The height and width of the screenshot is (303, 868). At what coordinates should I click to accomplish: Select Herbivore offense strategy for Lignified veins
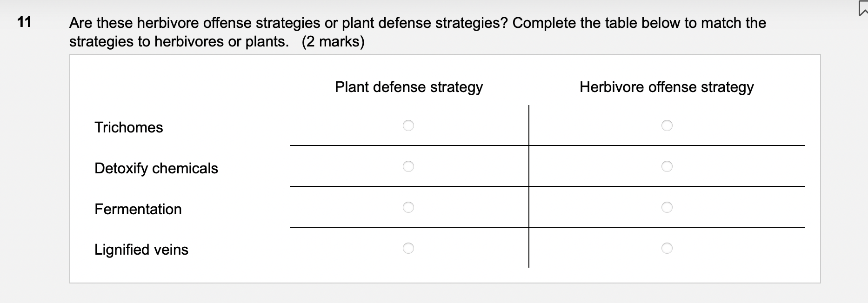point(667,249)
